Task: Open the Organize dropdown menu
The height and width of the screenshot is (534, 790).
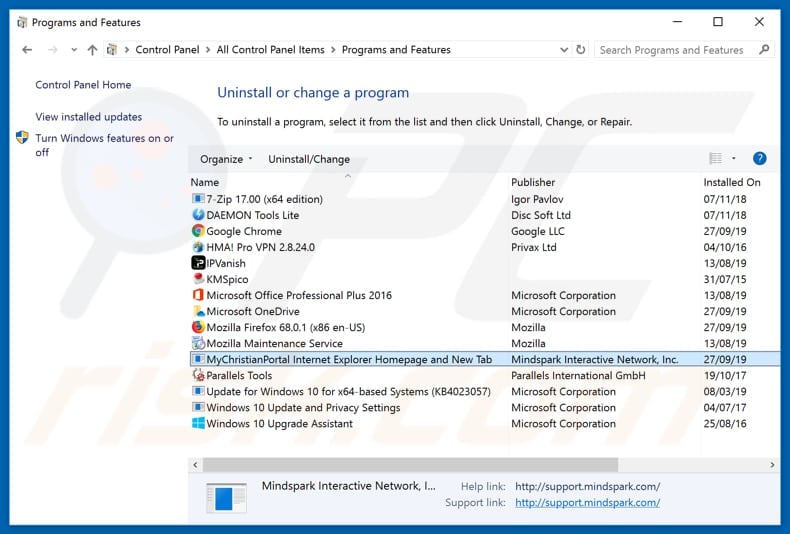Action: [226, 159]
